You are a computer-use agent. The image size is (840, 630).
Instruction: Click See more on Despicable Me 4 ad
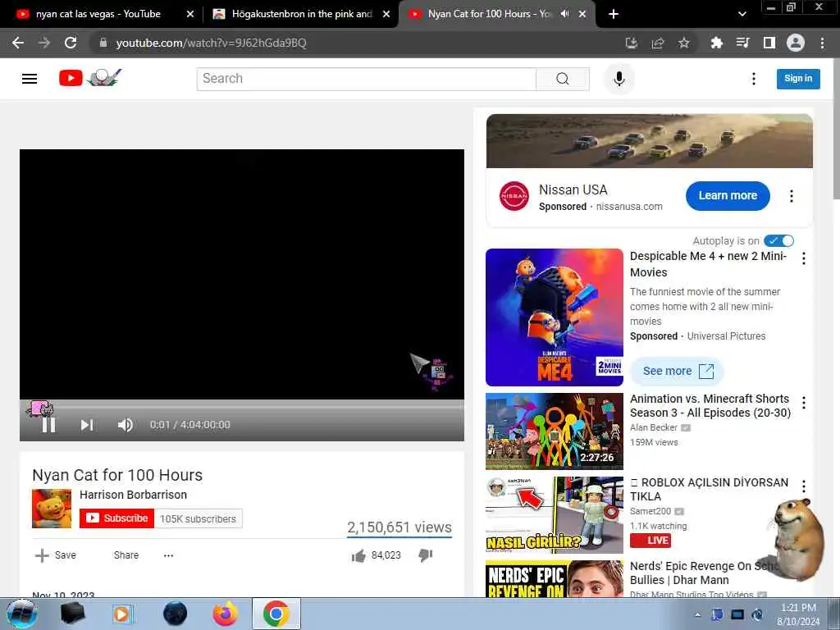point(678,372)
